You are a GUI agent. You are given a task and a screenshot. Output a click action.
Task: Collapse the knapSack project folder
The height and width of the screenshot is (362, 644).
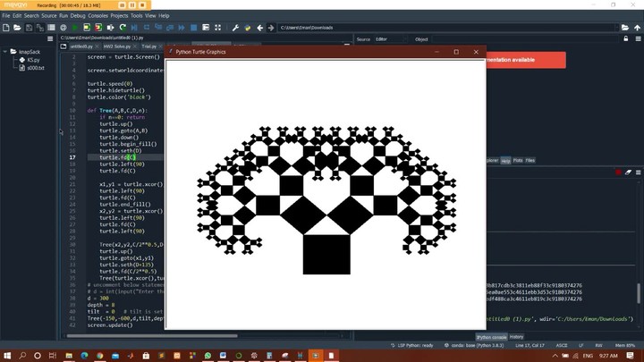tap(5, 52)
